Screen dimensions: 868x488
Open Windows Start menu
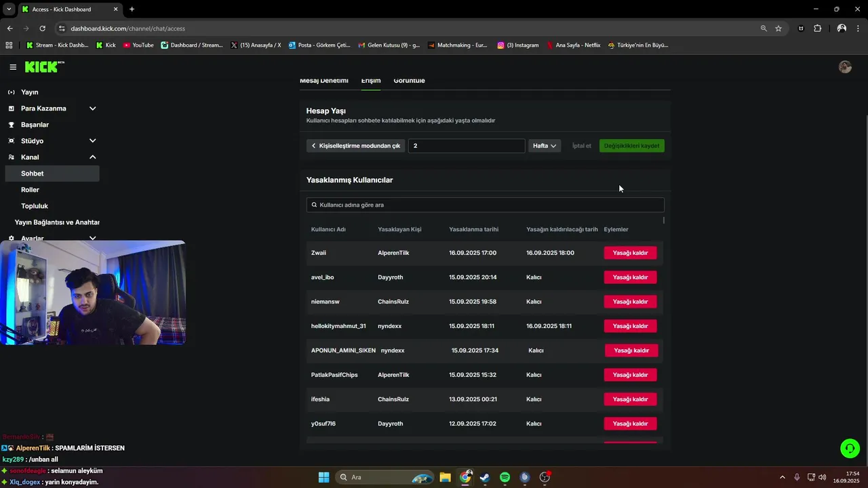coord(323,477)
